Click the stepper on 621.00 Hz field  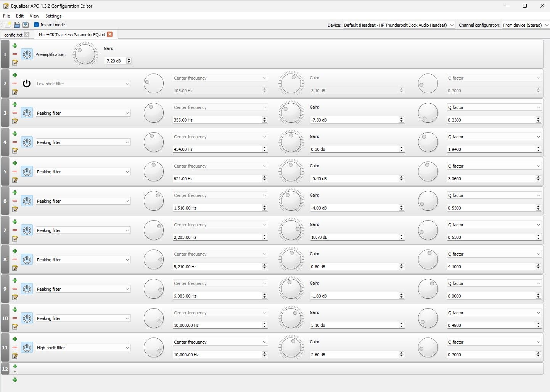(264, 179)
